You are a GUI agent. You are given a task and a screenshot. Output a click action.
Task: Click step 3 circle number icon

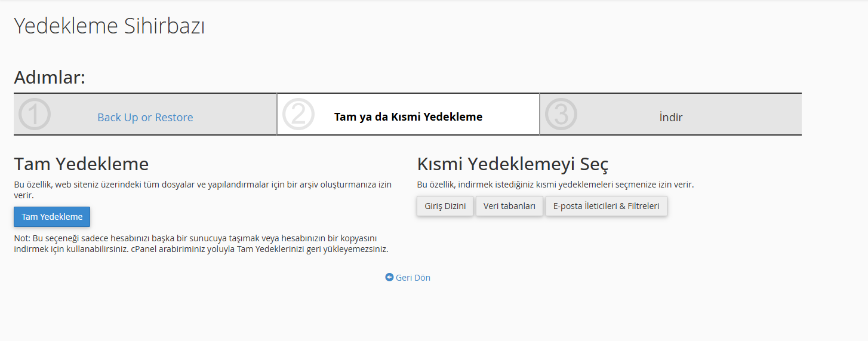(561, 114)
